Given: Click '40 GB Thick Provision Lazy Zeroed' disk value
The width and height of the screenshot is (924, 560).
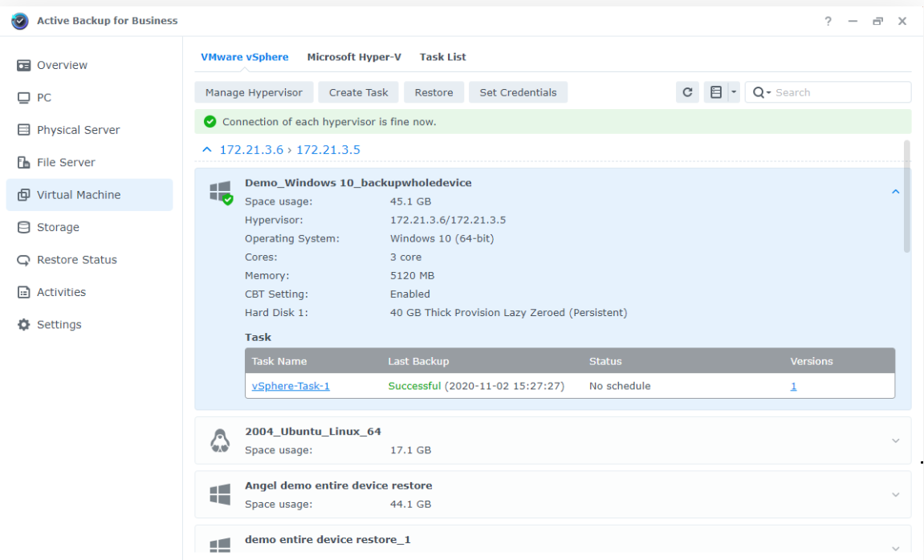Looking at the screenshot, I should [x=508, y=313].
